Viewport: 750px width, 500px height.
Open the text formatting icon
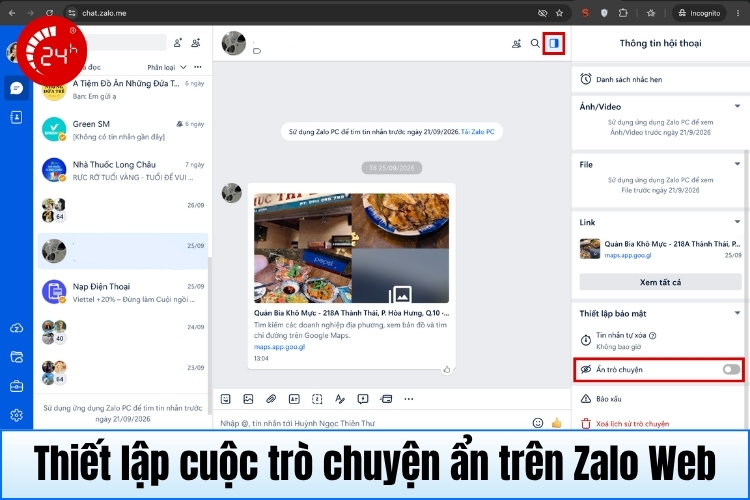pyautogui.click(x=340, y=399)
